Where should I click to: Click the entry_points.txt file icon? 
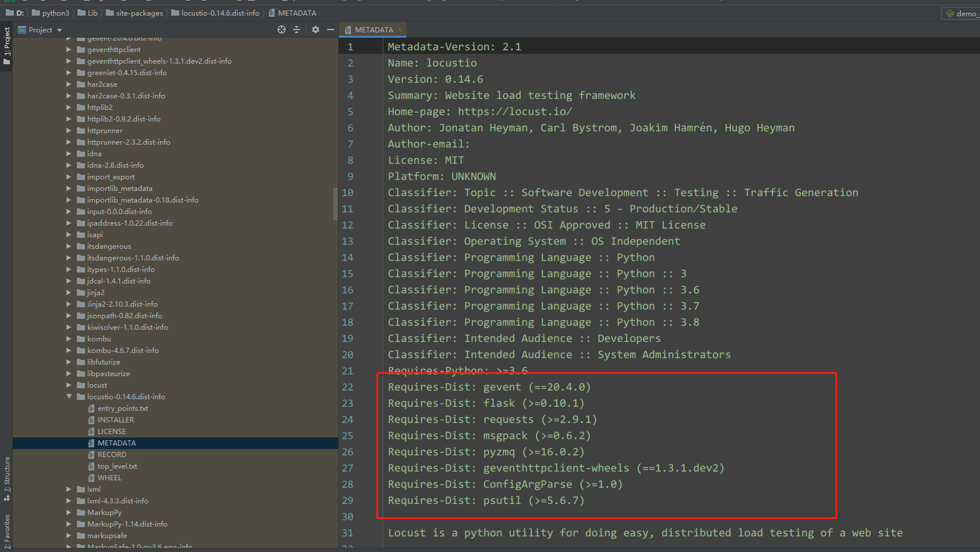[91, 408]
